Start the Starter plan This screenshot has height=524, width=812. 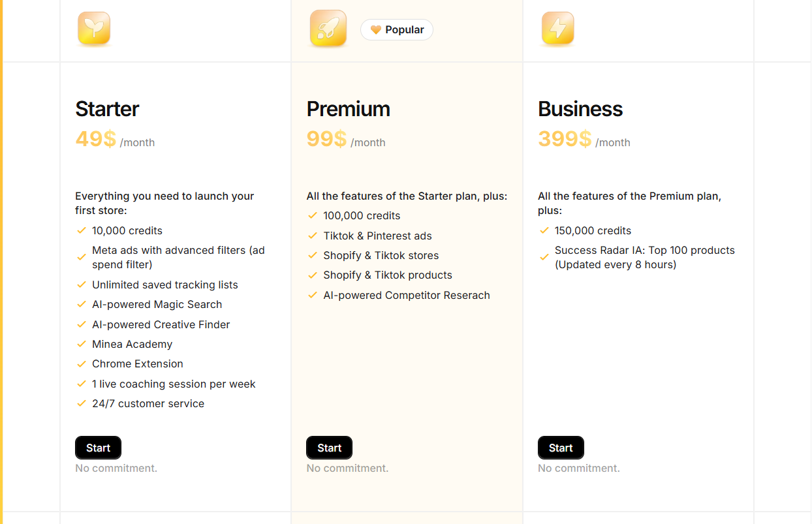(x=98, y=448)
